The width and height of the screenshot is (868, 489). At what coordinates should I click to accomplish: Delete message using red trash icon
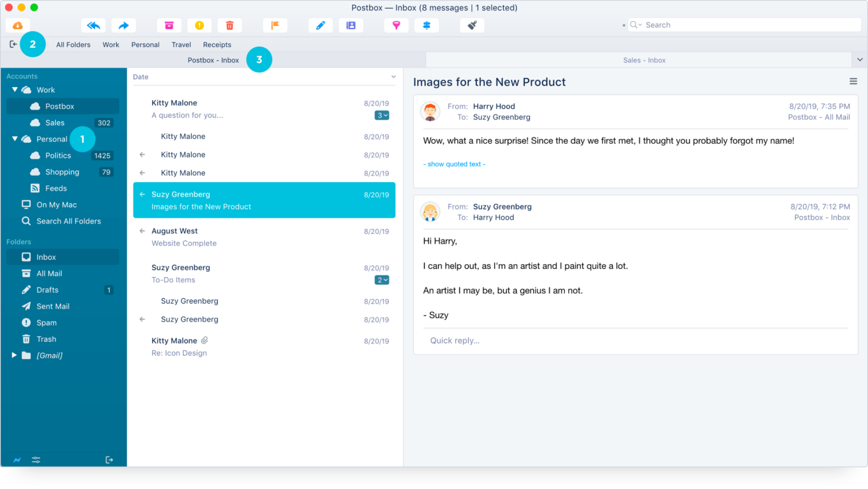(230, 25)
